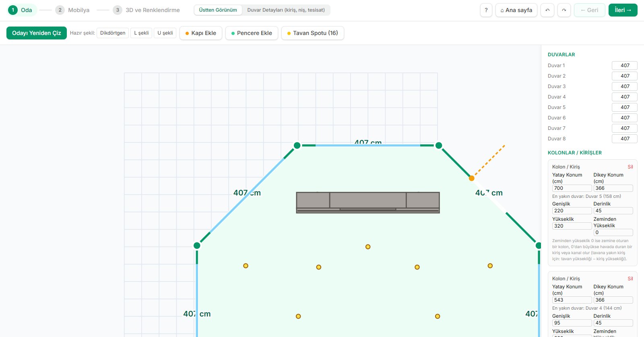Select the U şekli preset shape

click(x=165, y=33)
